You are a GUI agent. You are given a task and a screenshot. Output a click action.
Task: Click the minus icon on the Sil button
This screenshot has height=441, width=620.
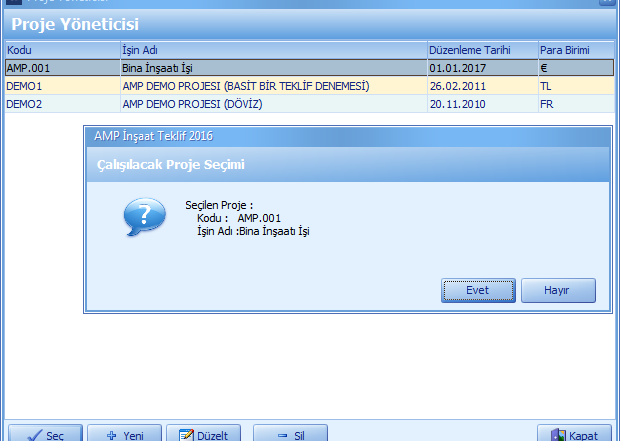(282, 435)
